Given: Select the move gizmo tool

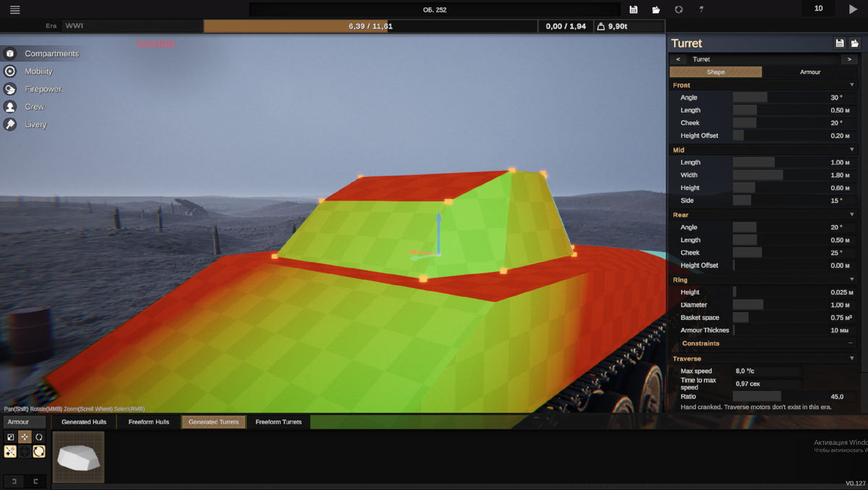Looking at the screenshot, I should click(25, 437).
